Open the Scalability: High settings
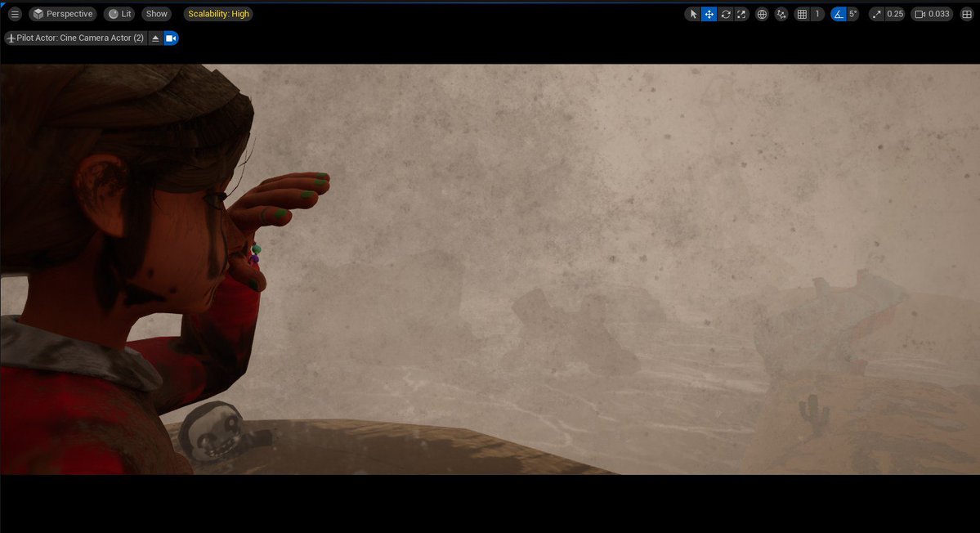 (x=218, y=14)
